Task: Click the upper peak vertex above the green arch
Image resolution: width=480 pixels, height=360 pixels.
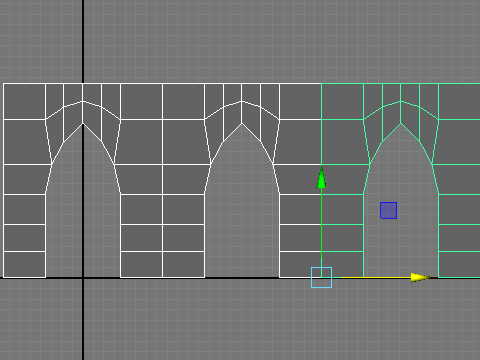Action: [x=401, y=101]
